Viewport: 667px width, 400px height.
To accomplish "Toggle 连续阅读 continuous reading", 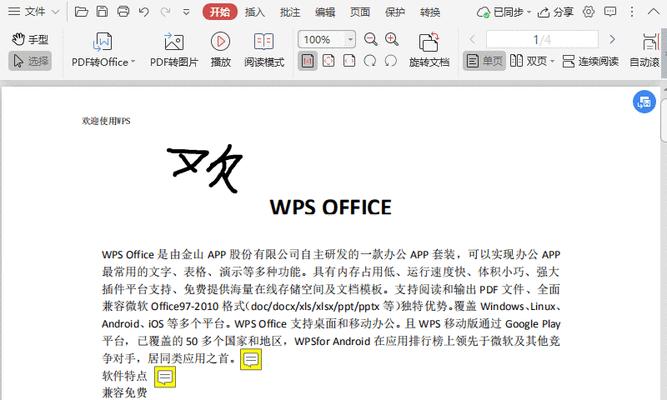I will 590,61.
